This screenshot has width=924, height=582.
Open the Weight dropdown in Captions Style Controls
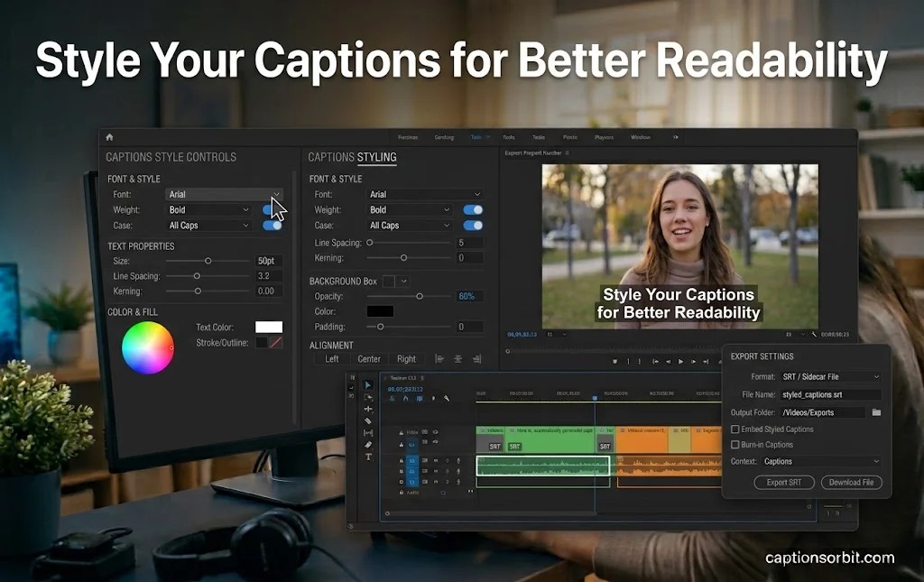tap(208, 209)
